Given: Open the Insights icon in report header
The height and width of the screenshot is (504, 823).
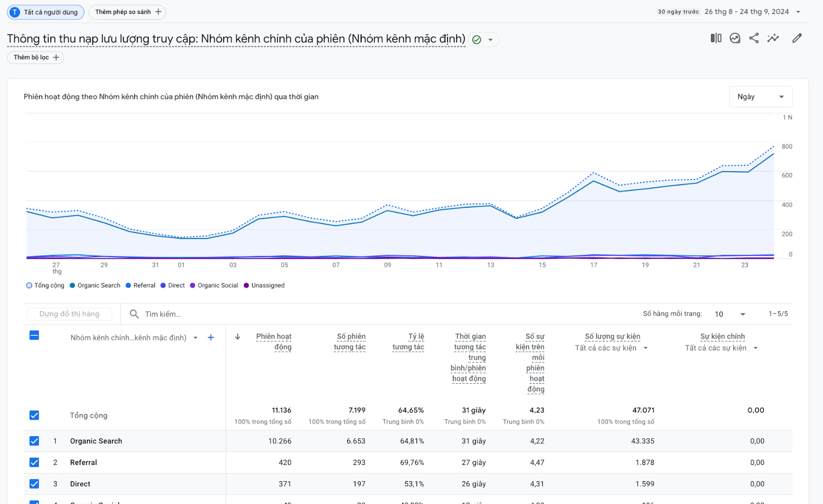Looking at the screenshot, I should pyautogui.click(x=735, y=38).
